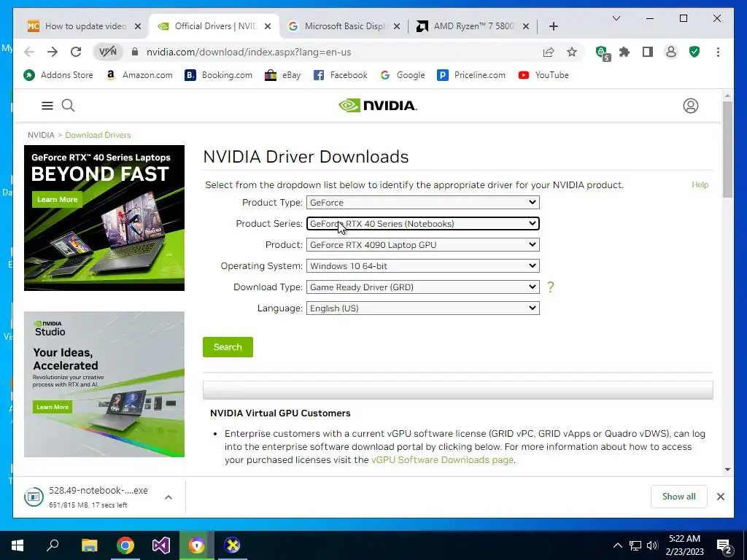Viewport: 747px width, 560px height.
Task: Open the Product dropdown showing RTX 4090
Action: tap(422, 245)
